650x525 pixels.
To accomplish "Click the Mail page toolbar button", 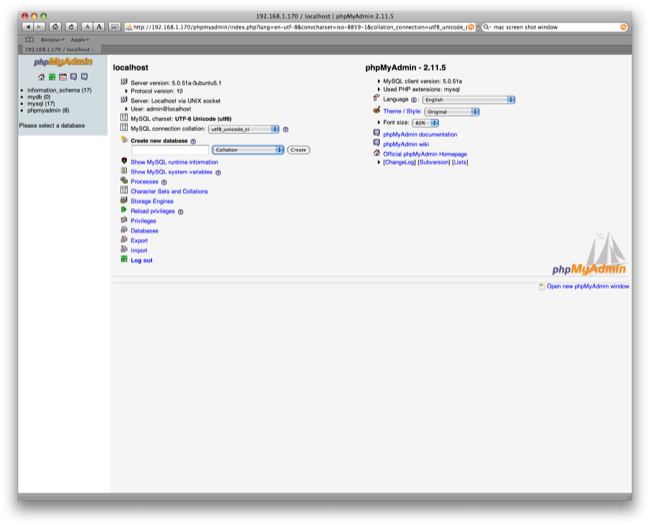I will pyautogui.click(x=114, y=27).
